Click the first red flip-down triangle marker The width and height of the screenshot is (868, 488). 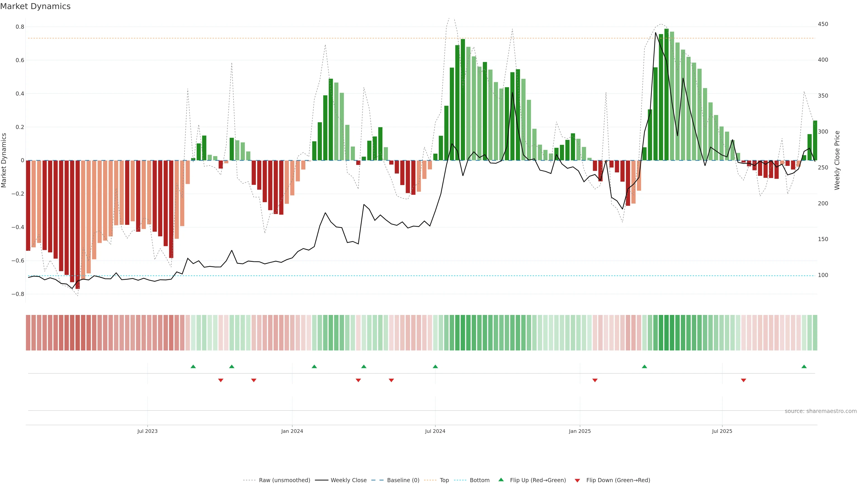[221, 380]
